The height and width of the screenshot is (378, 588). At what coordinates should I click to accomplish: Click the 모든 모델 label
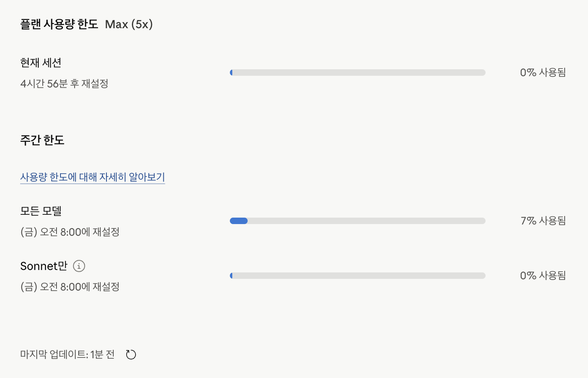click(41, 211)
